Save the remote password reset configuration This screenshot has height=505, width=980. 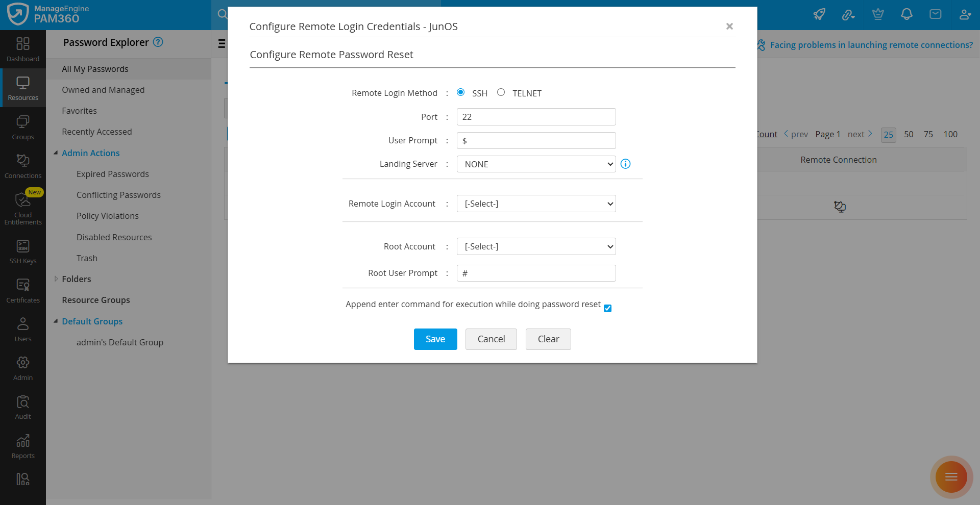(435, 339)
